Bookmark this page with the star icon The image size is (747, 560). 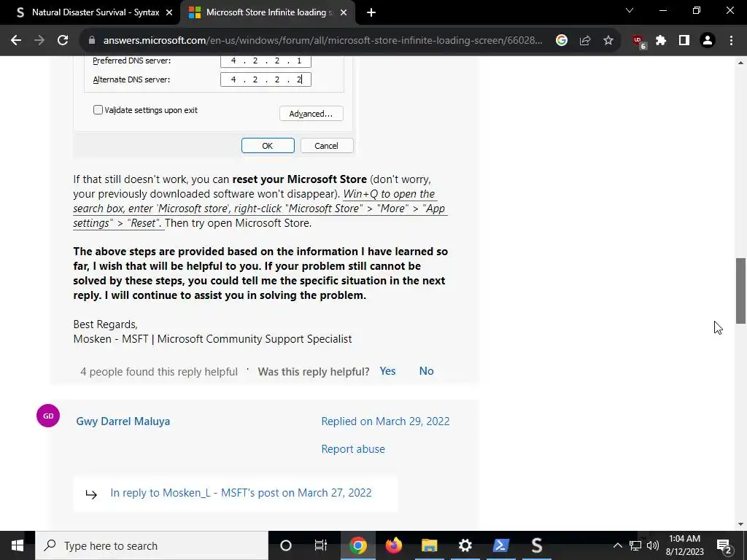pyautogui.click(x=608, y=41)
